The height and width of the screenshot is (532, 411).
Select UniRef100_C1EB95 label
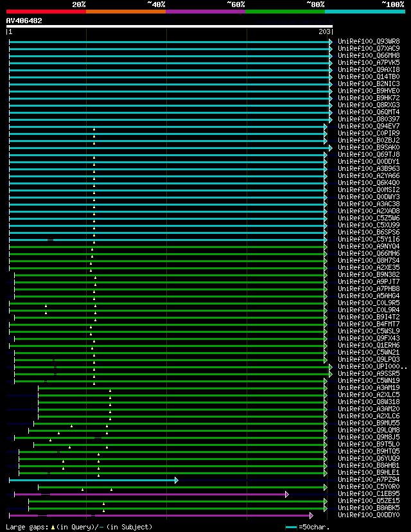[x=369, y=494]
